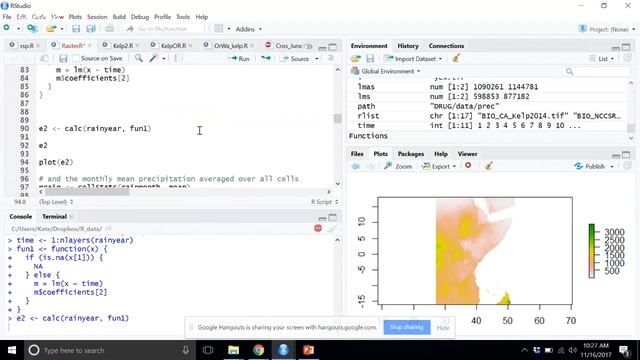
Task: Click Hide in Hangouts sharing bar
Action: 443,327
